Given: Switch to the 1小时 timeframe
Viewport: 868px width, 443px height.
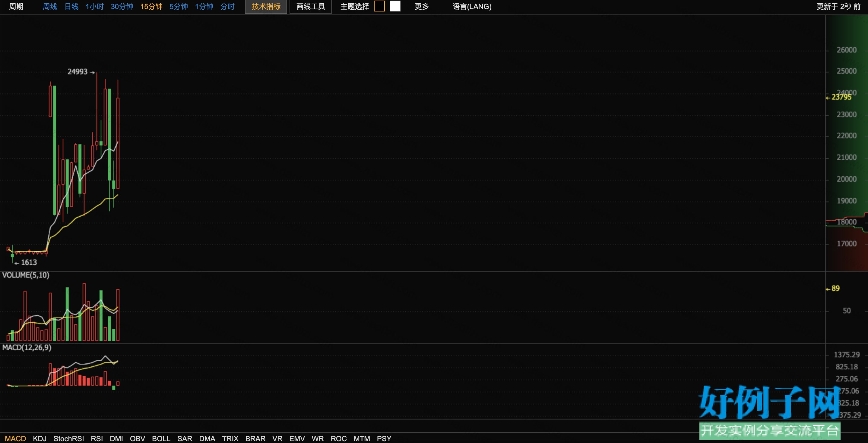Looking at the screenshot, I should (94, 6).
